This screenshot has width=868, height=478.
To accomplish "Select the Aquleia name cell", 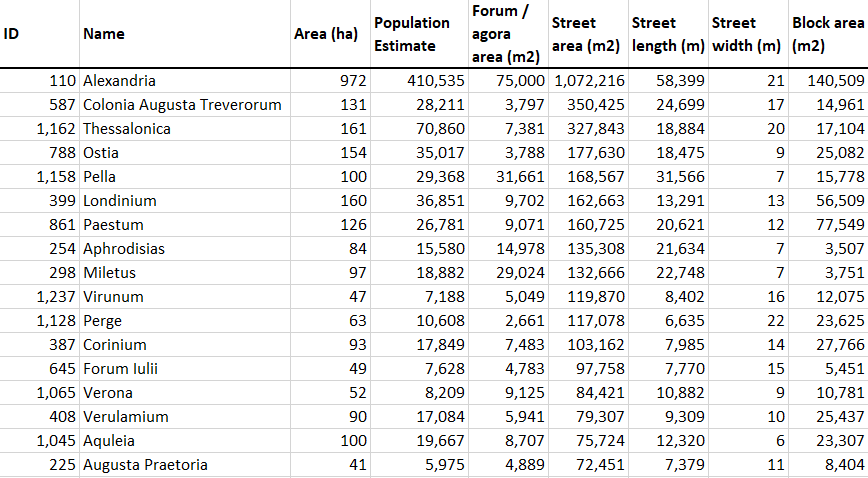I will coord(185,441).
